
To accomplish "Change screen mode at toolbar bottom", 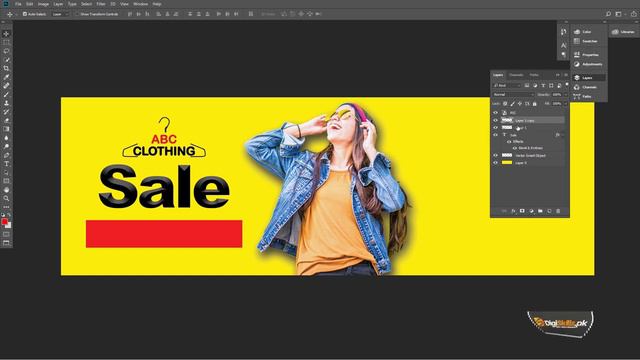I will point(6,243).
